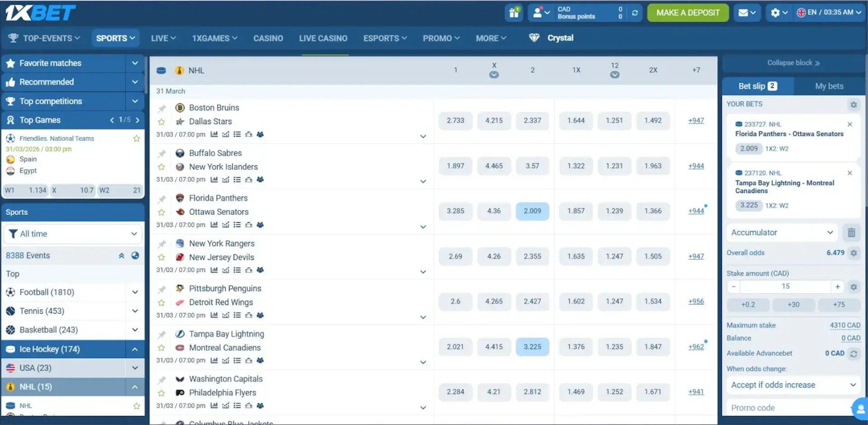Viewport: 868px width, 425px height.
Task: Click the Crystal diamond icon
Action: pyautogui.click(x=534, y=38)
